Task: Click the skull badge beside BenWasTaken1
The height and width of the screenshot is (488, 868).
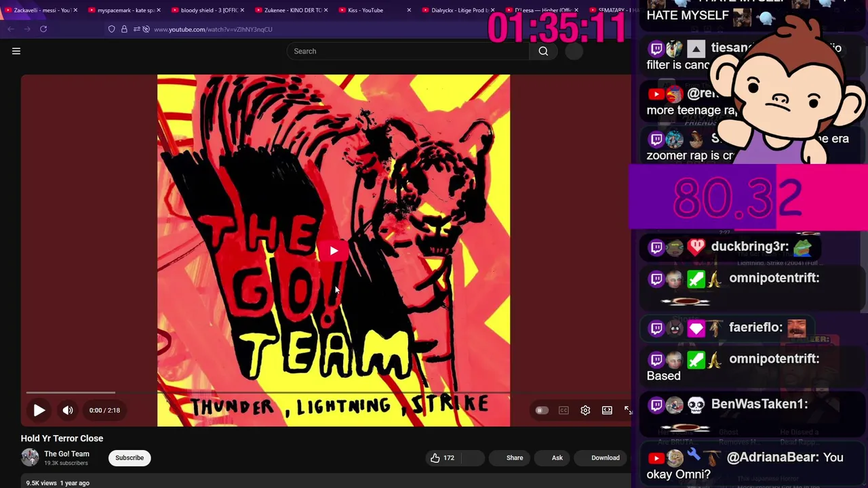Action: click(696, 405)
